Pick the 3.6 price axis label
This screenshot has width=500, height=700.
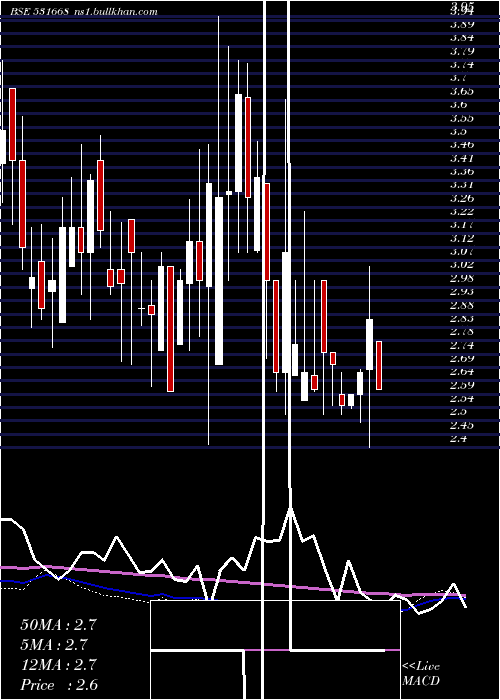pos(458,104)
